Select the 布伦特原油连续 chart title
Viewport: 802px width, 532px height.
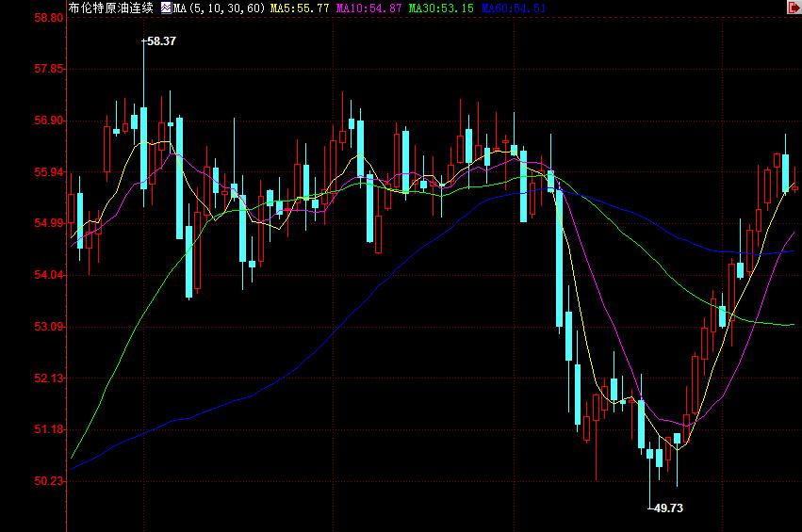click(111, 8)
